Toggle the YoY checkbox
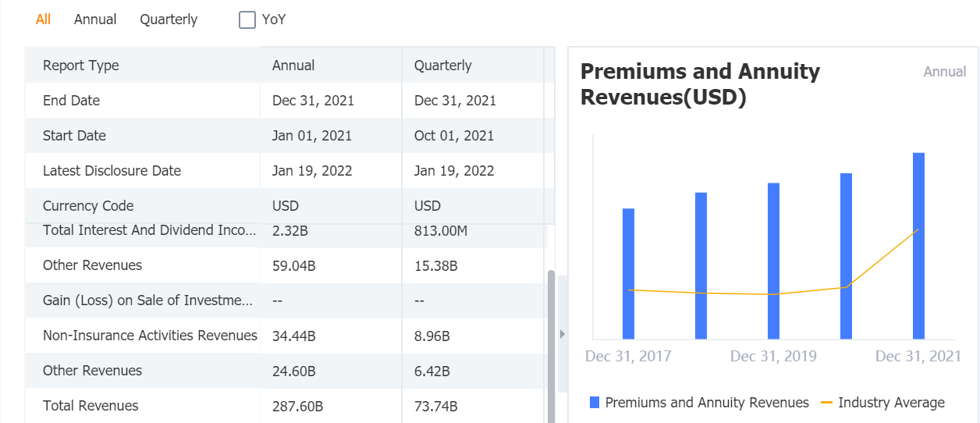The height and width of the screenshot is (423, 980). [x=247, y=20]
